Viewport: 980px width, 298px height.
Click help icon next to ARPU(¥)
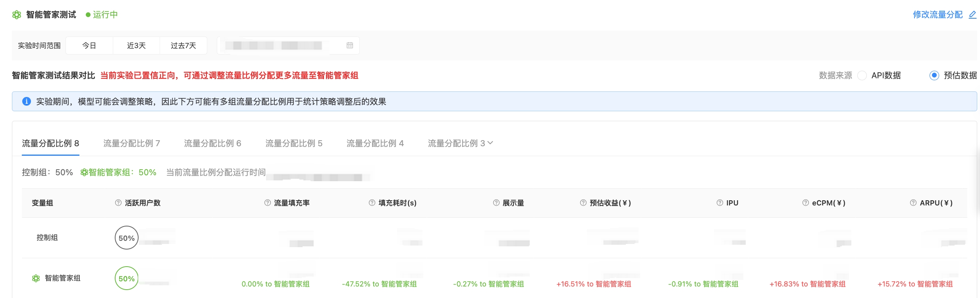[913, 203]
